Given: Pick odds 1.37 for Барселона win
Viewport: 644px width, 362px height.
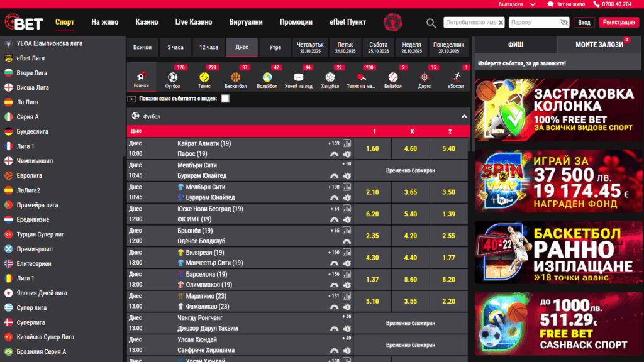Looking at the screenshot, I should (372, 279).
